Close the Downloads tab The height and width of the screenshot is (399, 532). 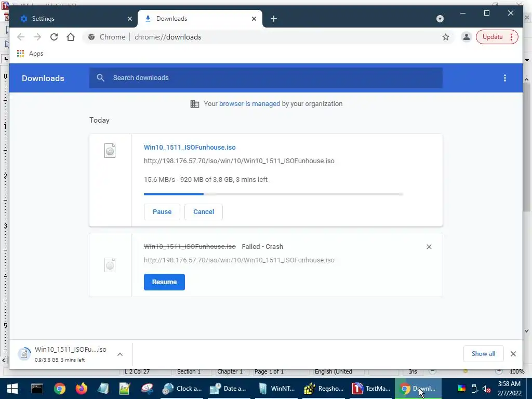[x=254, y=19]
